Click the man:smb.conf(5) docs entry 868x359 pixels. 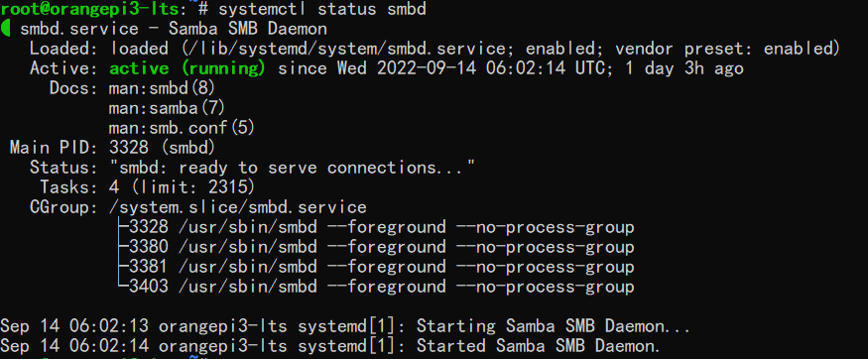point(182,128)
